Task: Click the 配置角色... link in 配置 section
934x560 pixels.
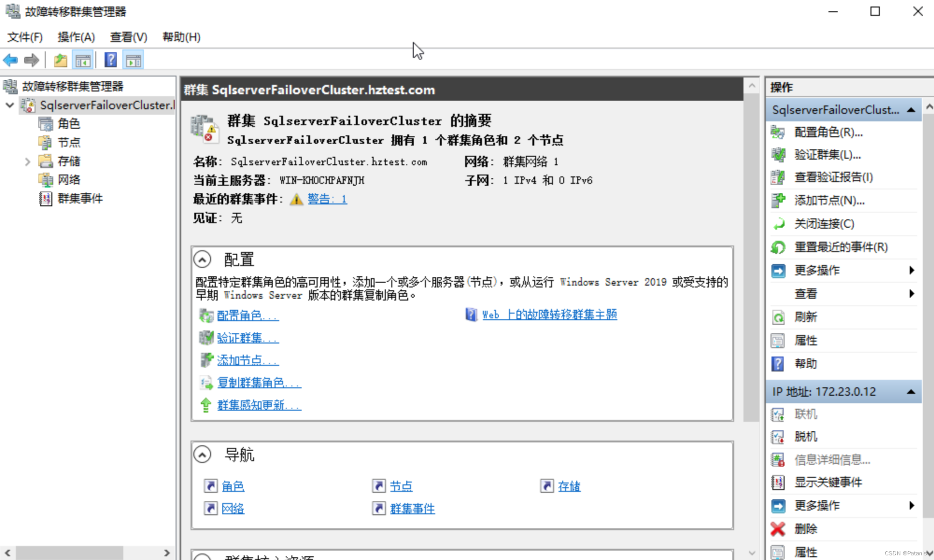Action: (x=248, y=315)
